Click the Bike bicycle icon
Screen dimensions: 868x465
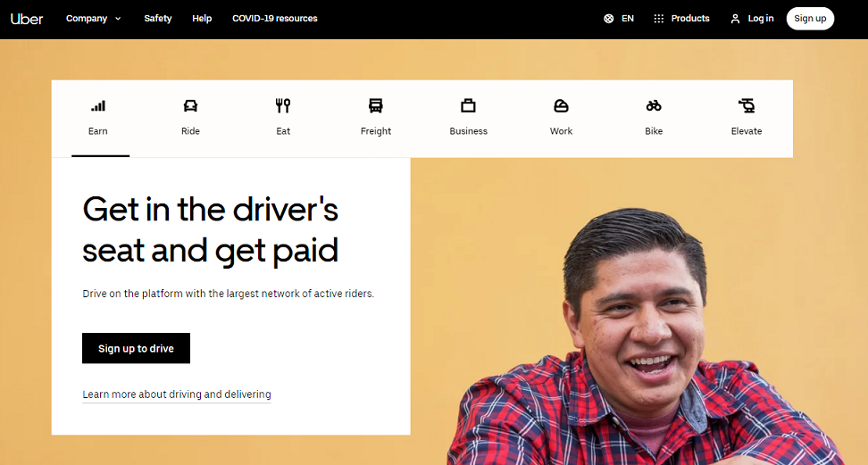(x=654, y=105)
